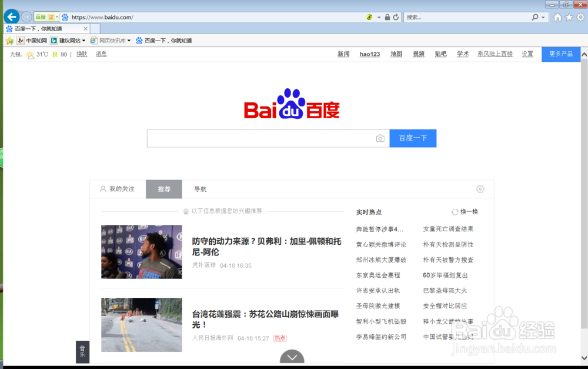
Task: Switch to 我的关注 tab
Action: (118, 189)
